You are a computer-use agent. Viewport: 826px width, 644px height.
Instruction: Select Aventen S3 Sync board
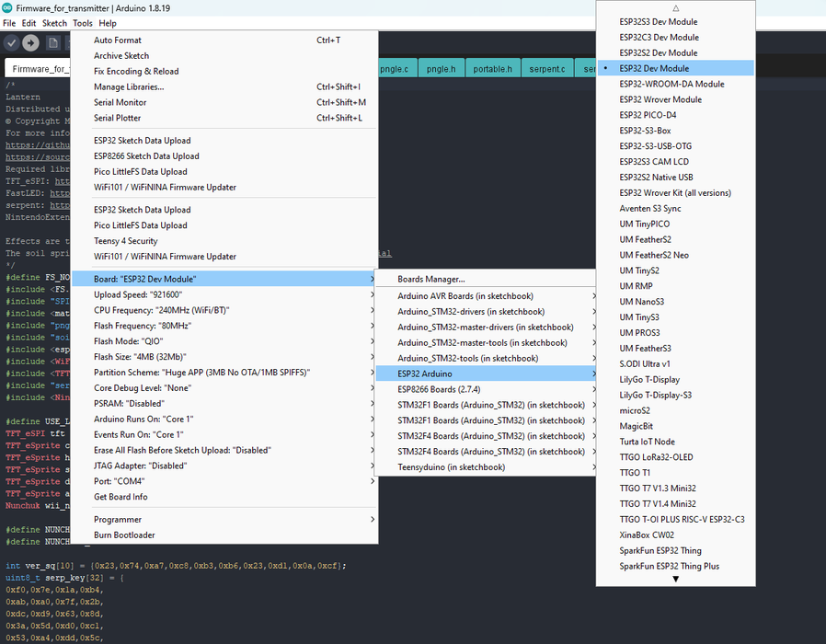click(x=675, y=208)
